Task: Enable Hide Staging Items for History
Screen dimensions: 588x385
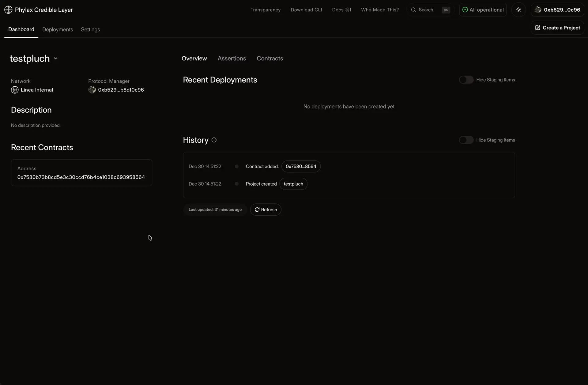Action: pos(466,140)
